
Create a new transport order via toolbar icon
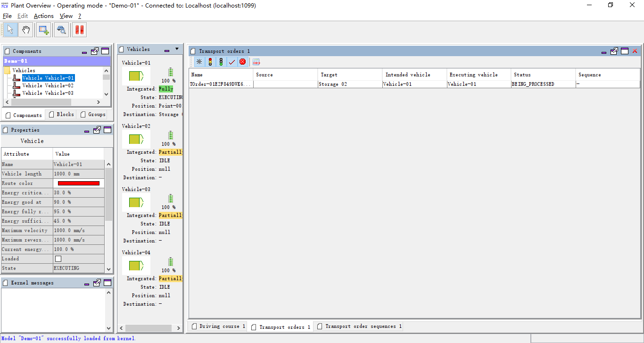pyautogui.click(x=43, y=29)
